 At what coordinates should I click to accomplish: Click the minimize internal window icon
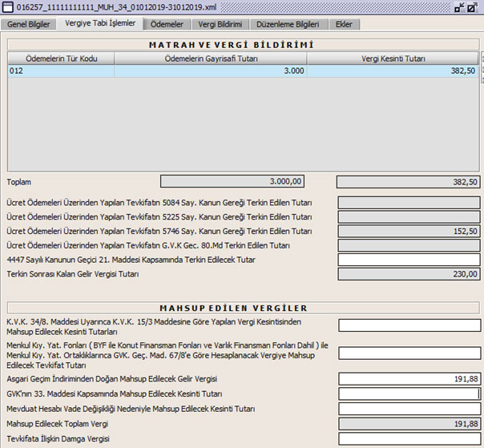tap(460, 7)
